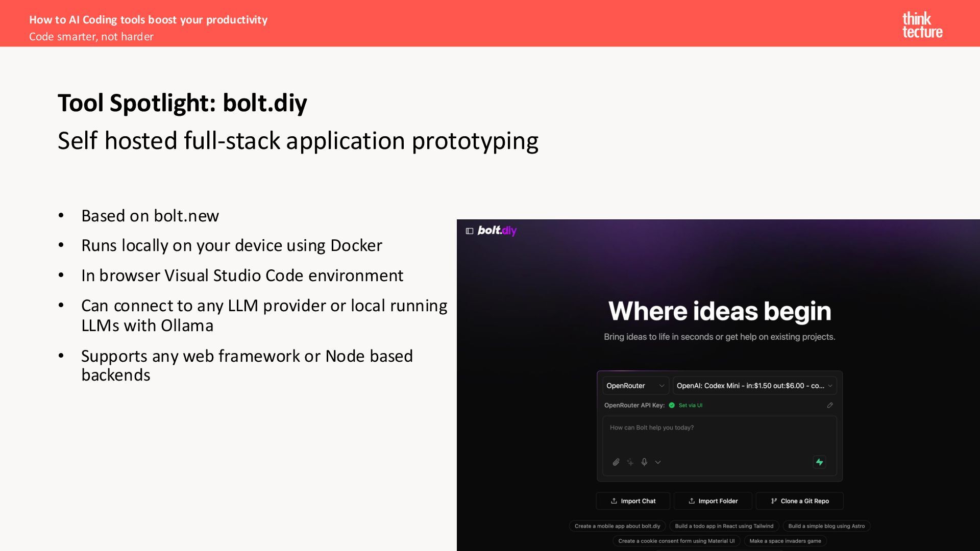The height and width of the screenshot is (551, 980).
Task: Select 'Create a cookie consent form' suggestion
Action: 676,541
